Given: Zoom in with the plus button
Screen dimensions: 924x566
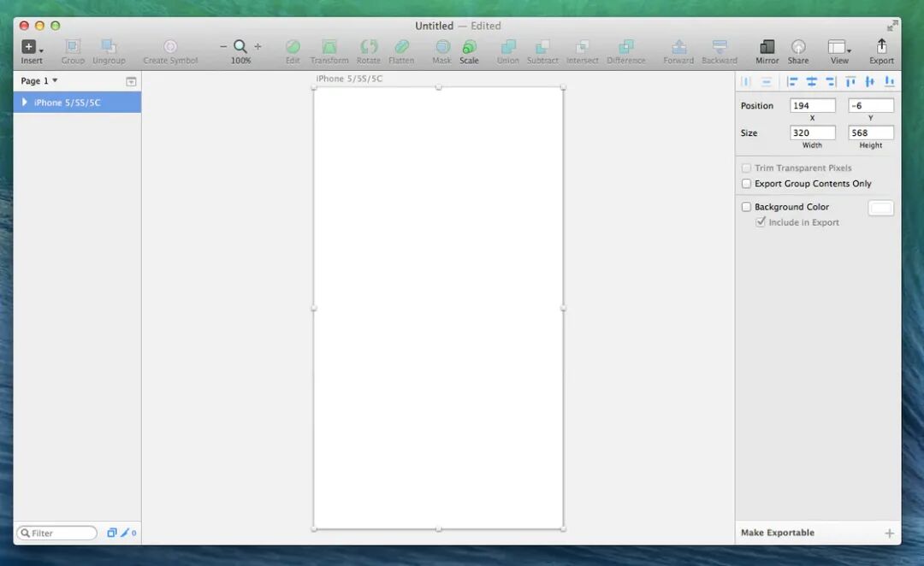Looking at the screenshot, I should point(258,46).
